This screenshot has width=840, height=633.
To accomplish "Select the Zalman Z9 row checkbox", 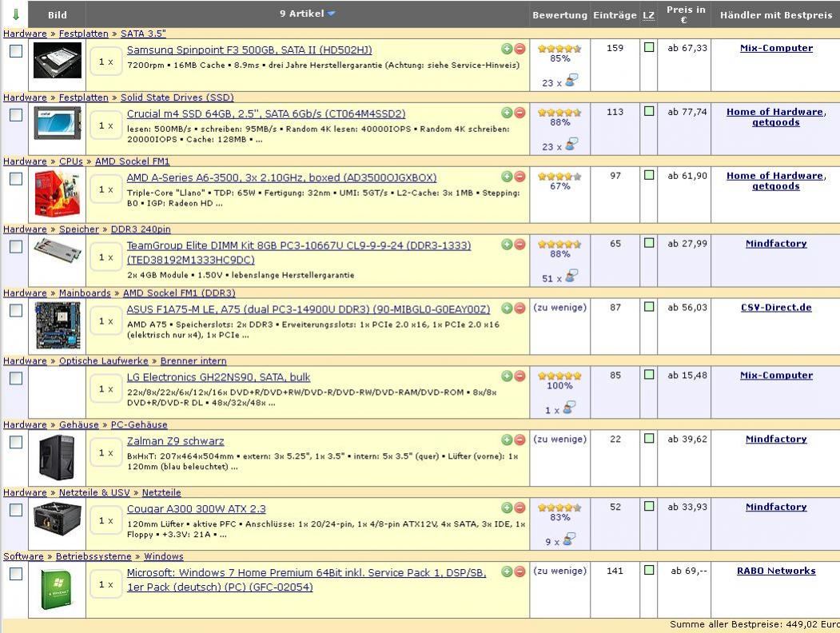I will pyautogui.click(x=16, y=442).
